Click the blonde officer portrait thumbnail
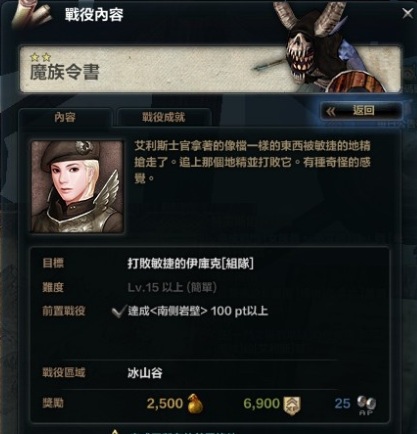417x434 pixels. (x=77, y=186)
